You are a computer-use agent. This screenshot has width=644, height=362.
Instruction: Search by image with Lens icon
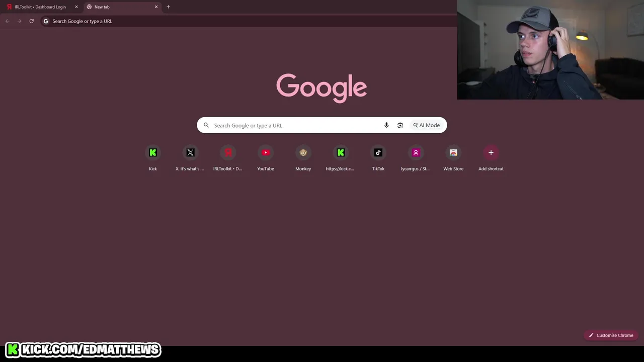(400, 125)
